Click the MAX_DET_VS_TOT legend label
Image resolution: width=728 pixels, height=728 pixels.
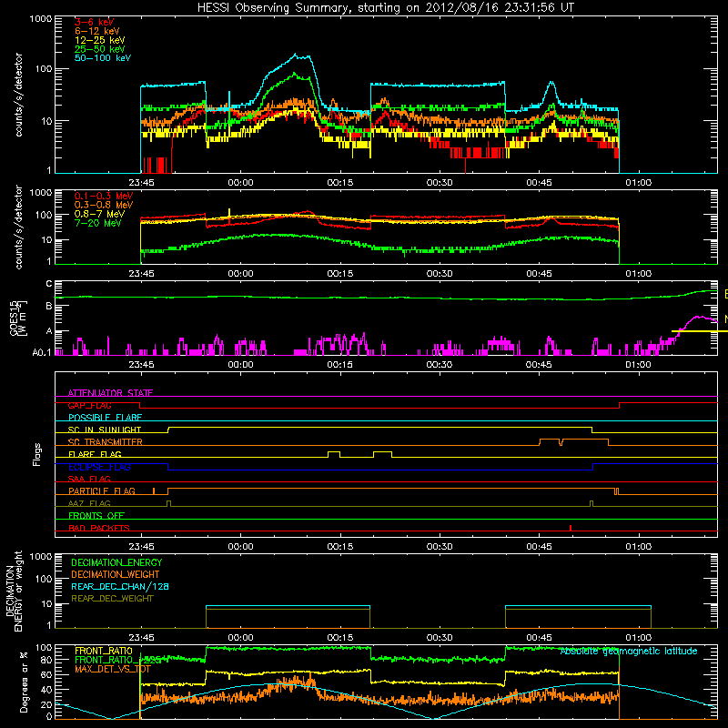click(x=113, y=669)
